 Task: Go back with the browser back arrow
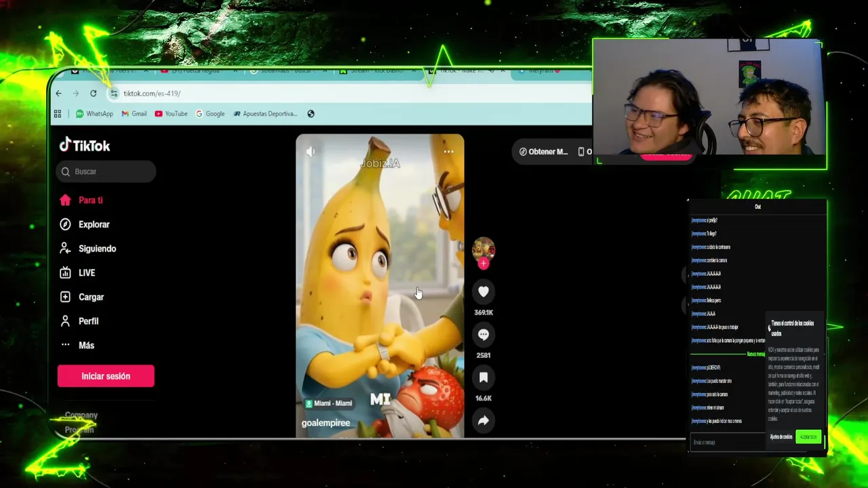coord(58,94)
